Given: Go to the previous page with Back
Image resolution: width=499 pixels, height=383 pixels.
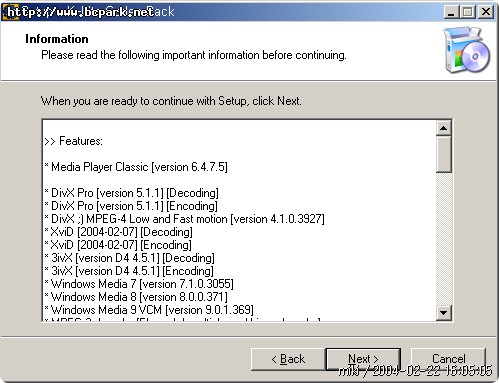Looking at the screenshot, I should tap(288, 359).
